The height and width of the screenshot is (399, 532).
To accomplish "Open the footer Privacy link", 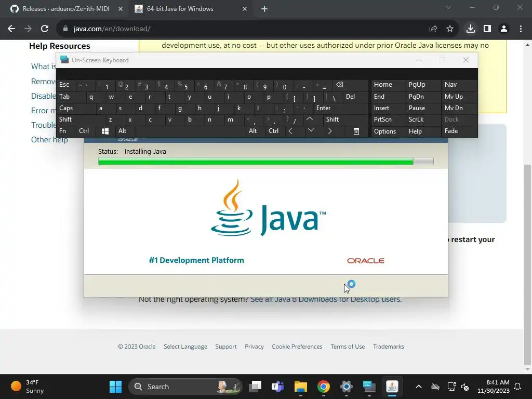I will [x=254, y=347].
